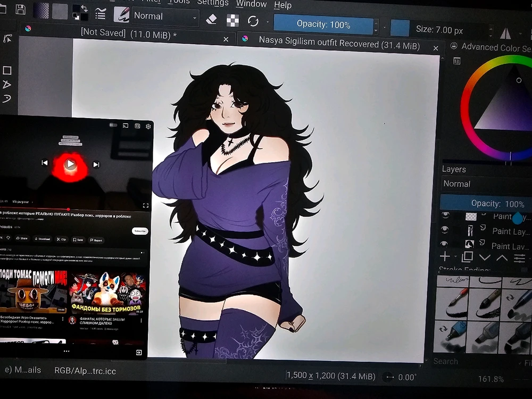Click the horizontal mirror icon near Advanced Color Selector
The width and height of the screenshot is (532, 399).
(x=506, y=33)
